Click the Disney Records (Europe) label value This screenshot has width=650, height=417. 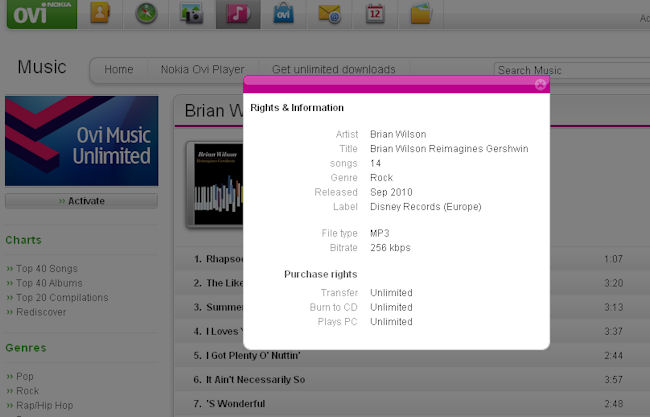tap(426, 207)
